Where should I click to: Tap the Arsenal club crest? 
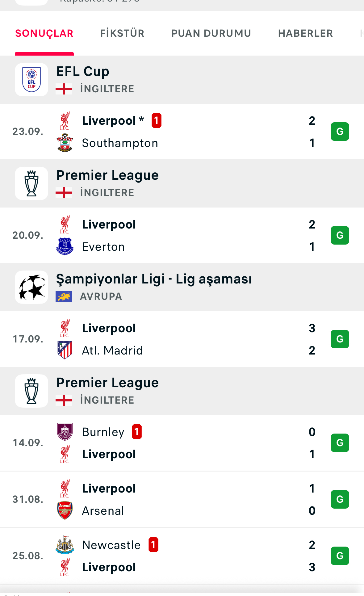65,510
